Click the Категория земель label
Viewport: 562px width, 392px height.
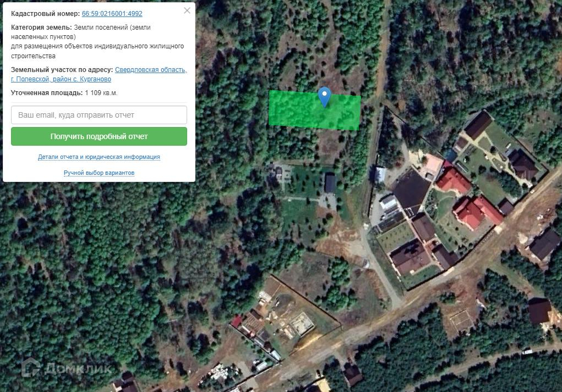(x=41, y=27)
